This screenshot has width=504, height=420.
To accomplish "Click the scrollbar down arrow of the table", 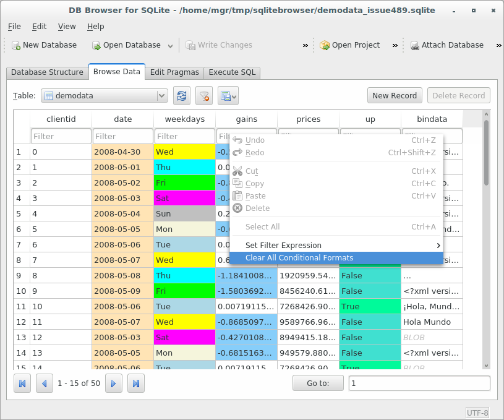I will pyautogui.click(x=486, y=366).
